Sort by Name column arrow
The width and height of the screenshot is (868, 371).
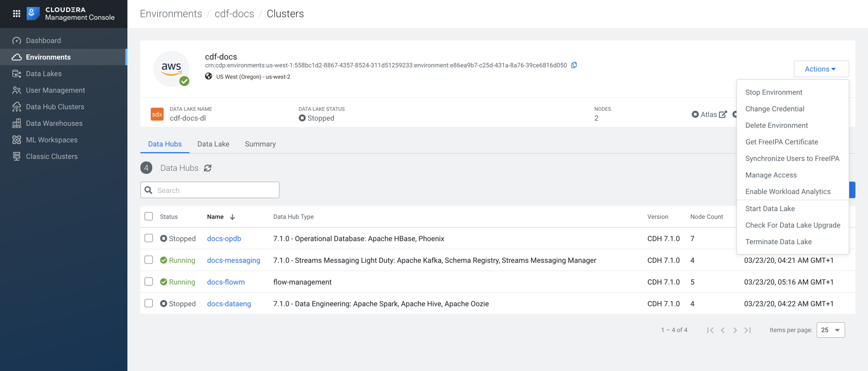(x=232, y=217)
